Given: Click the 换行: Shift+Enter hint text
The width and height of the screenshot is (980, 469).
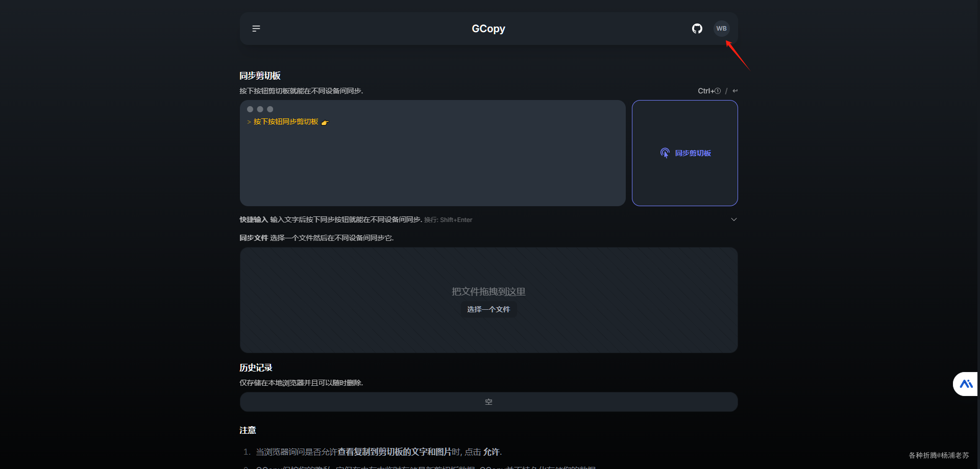Looking at the screenshot, I should 448,220.
